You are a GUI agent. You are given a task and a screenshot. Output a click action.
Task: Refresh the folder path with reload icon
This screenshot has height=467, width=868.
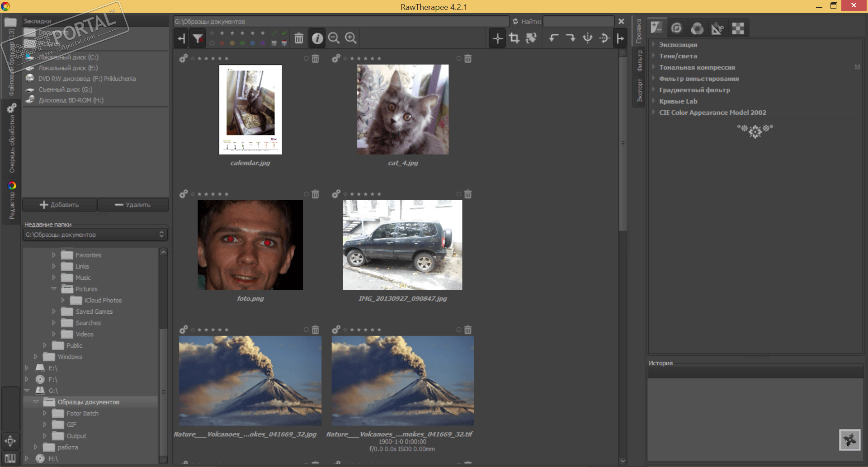(515, 21)
